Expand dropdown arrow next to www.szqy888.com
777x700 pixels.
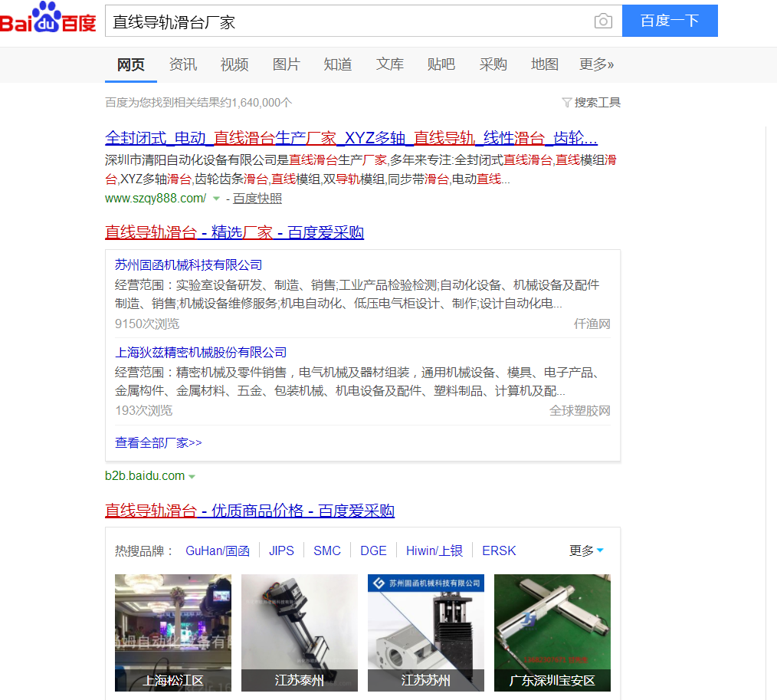216,199
